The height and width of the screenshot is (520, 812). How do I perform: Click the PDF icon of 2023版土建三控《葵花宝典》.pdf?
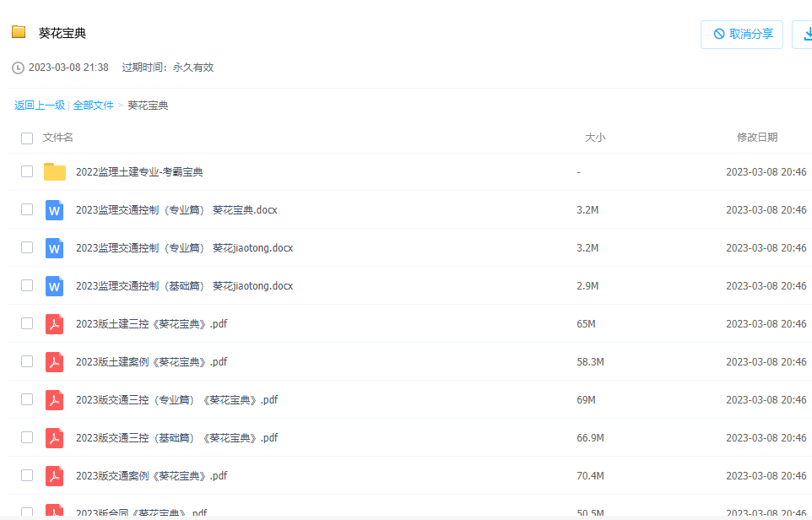54,323
